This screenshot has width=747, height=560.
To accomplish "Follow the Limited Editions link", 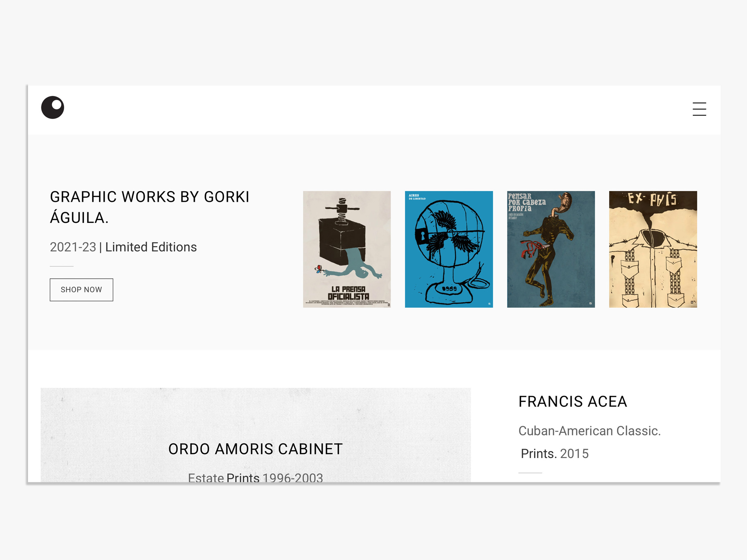I will 151,247.
